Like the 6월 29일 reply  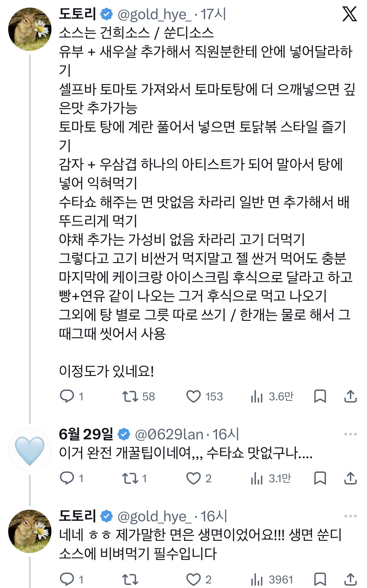pyautogui.click(x=194, y=478)
